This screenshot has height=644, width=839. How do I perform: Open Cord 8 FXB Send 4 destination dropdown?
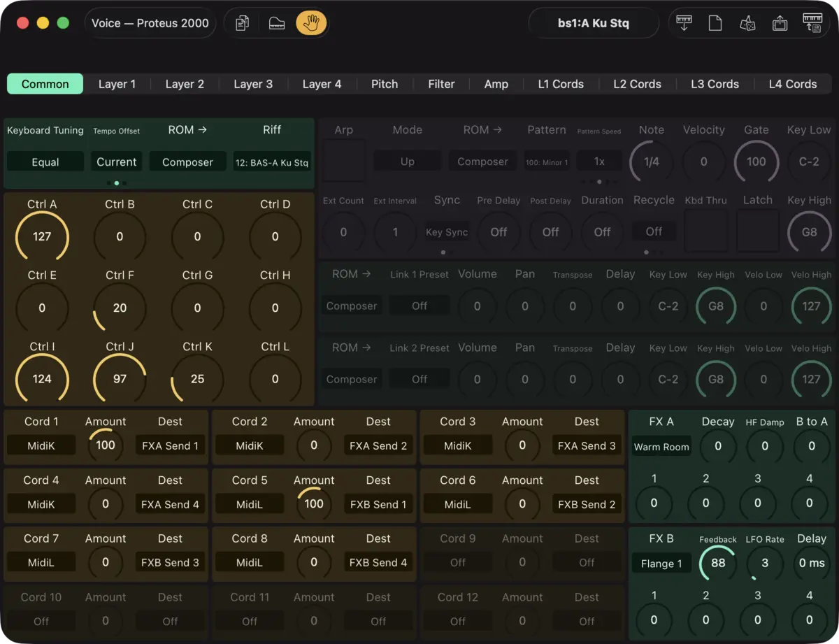(378, 562)
